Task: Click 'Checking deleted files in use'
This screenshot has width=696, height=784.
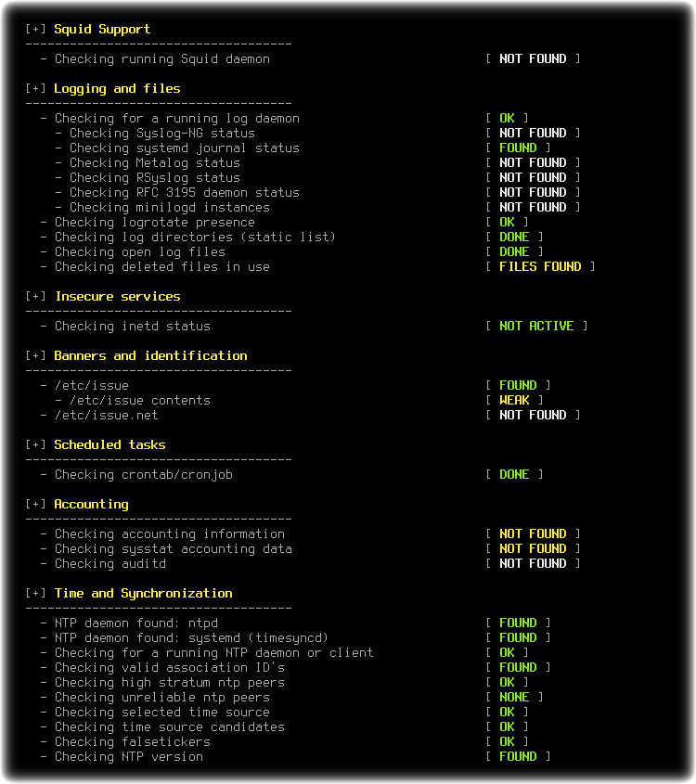Action: [162, 267]
